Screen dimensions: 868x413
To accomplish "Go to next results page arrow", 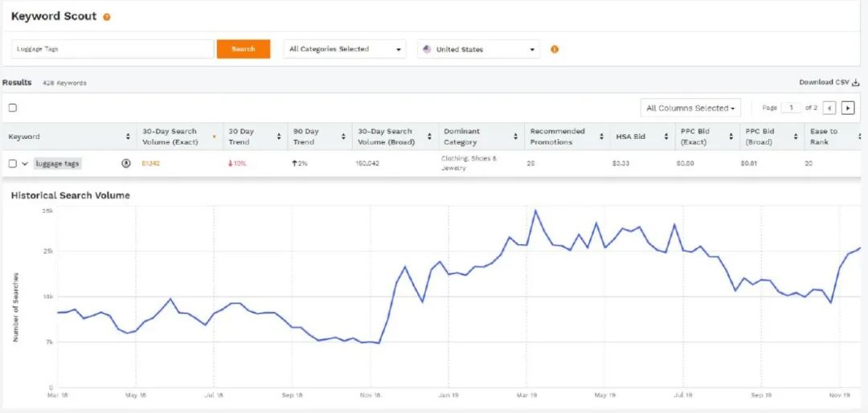I will pos(847,108).
